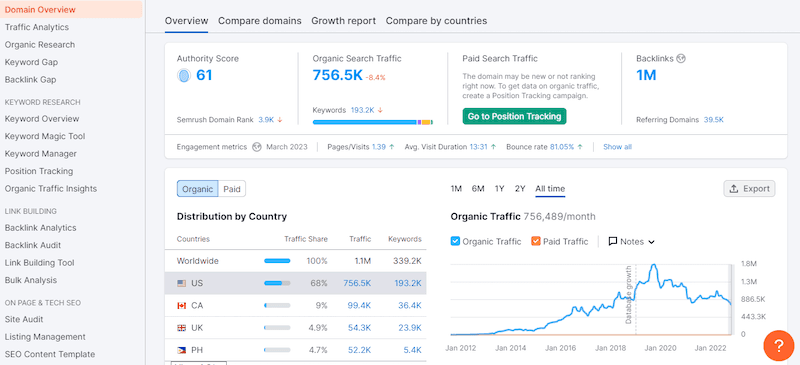Open SEO Content Template
This screenshot has width=800, height=365.
[x=49, y=354]
